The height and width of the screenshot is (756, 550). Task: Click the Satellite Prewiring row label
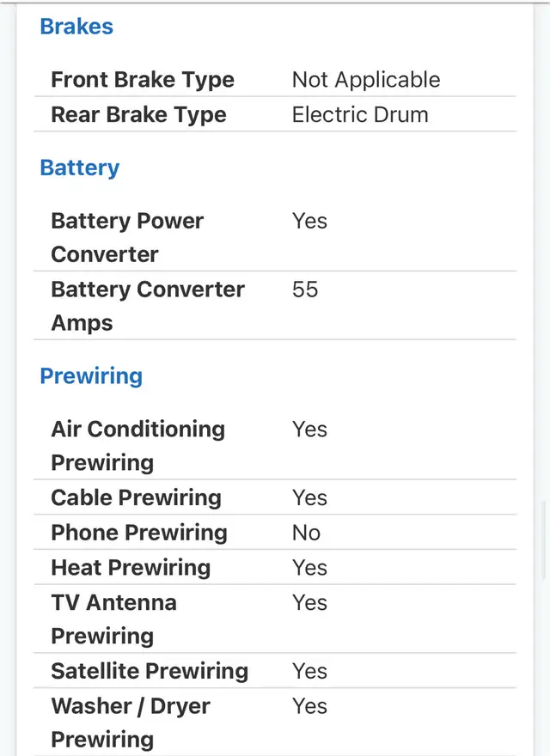click(150, 671)
